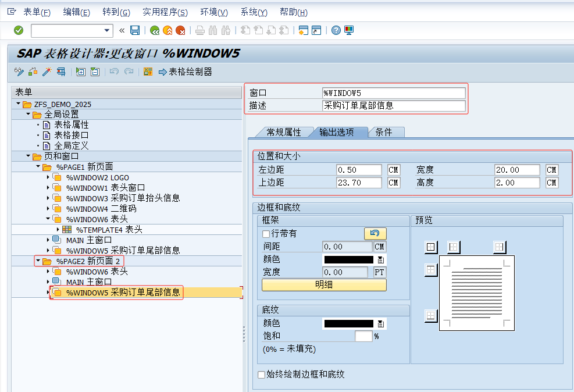
Task: Click the Display/Change glasses-pencil icon
Action: point(19,72)
